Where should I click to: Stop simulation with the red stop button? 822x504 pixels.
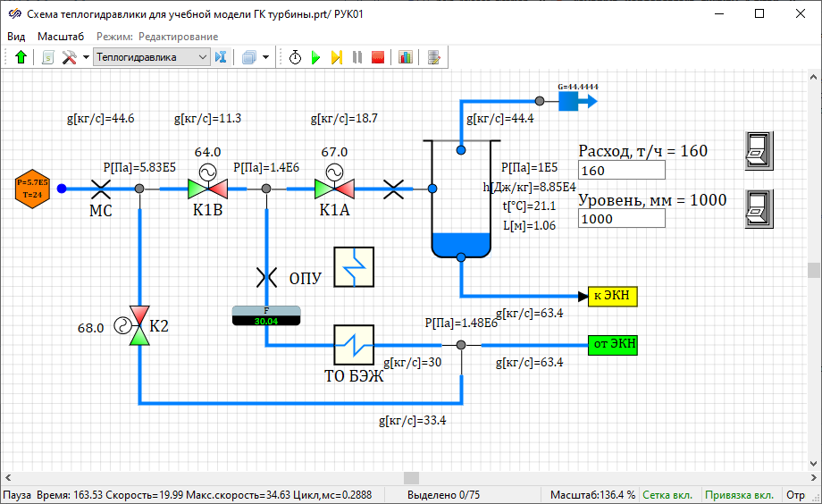coord(378,57)
